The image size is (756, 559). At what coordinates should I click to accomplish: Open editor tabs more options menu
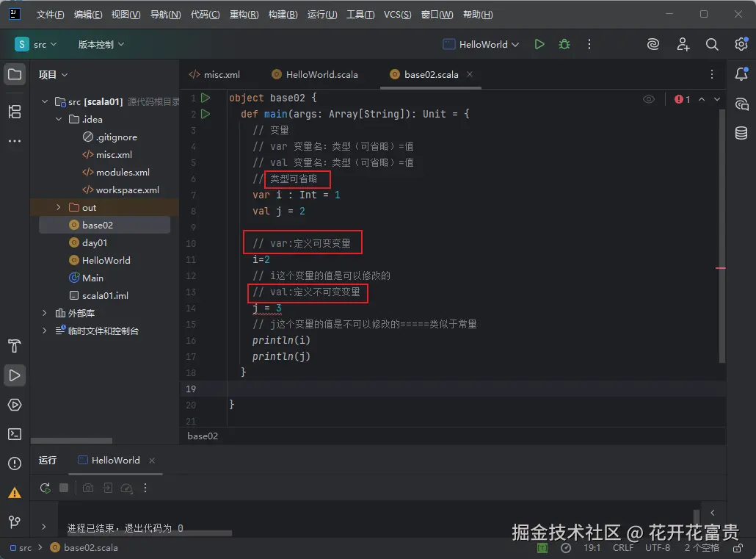point(712,74)
